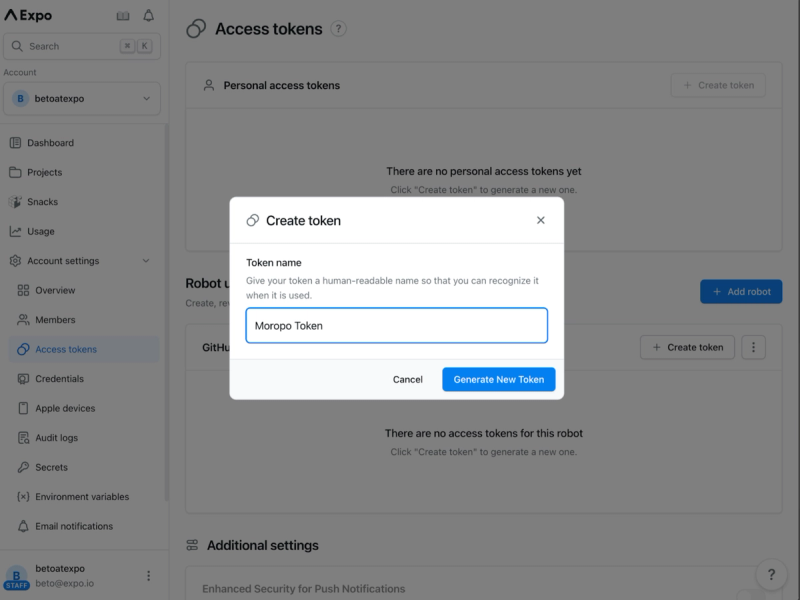The width and height of the screenshot is (800, 600).
Task: Open notifications via the bell icon
Action: pyautogui.click(x=150, y=15)
